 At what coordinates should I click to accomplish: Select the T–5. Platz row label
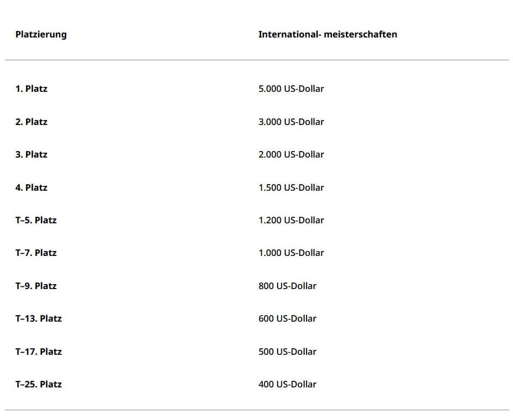click(36, 220)
